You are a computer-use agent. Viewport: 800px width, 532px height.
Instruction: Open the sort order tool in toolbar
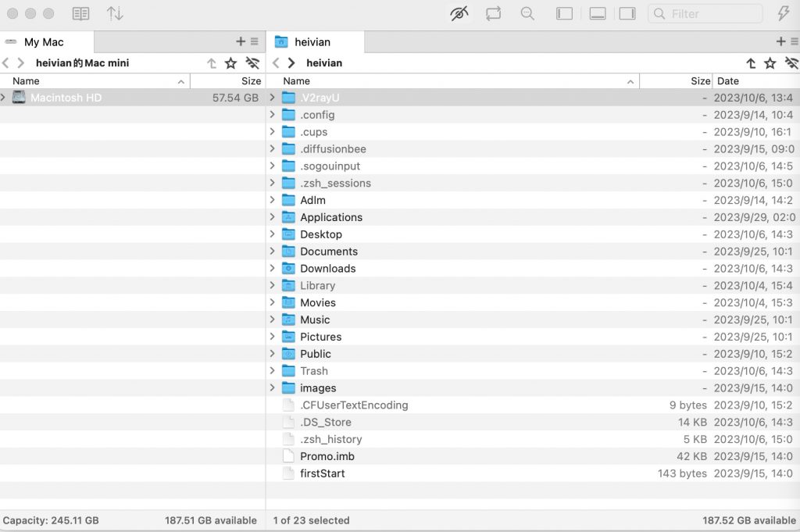click(x=116, y=13)
